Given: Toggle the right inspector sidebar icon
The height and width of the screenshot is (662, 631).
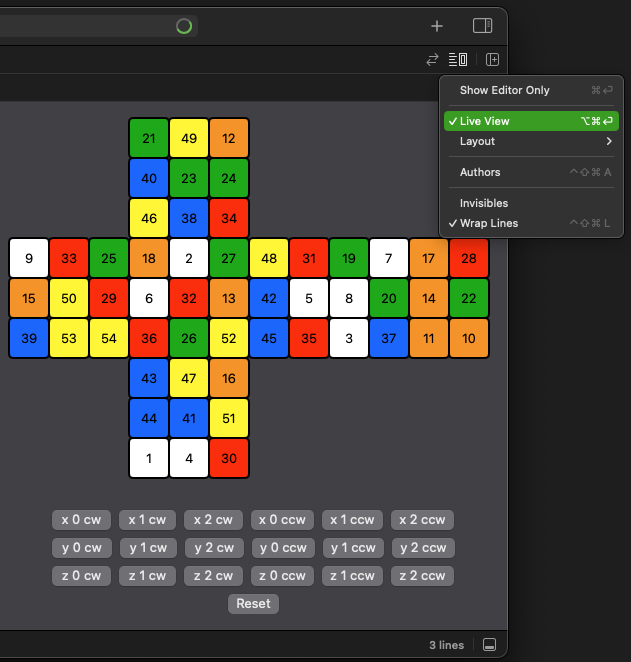Looking at the screenshot, I should click(x=482, y=26).
